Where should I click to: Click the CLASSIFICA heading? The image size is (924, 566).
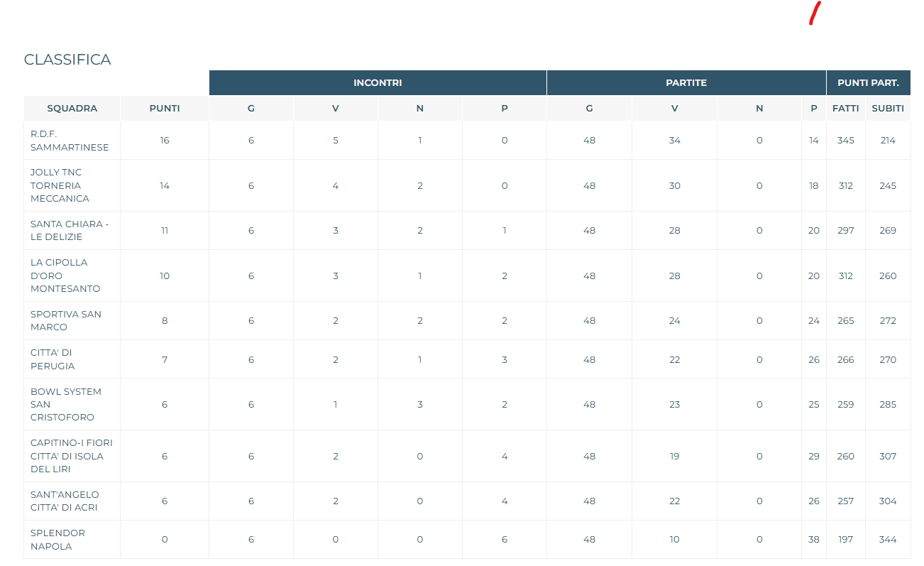(x=67, y=60)
